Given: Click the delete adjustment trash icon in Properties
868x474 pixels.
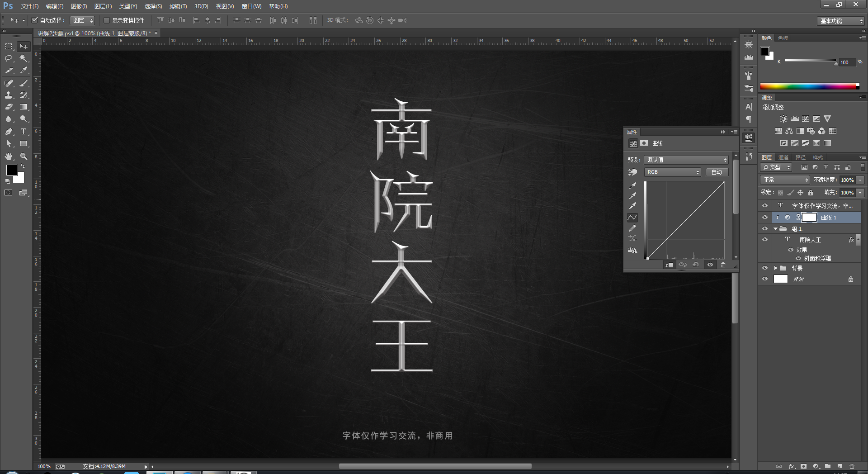Looking at the screenshot, I should click(x=723, y=265).
